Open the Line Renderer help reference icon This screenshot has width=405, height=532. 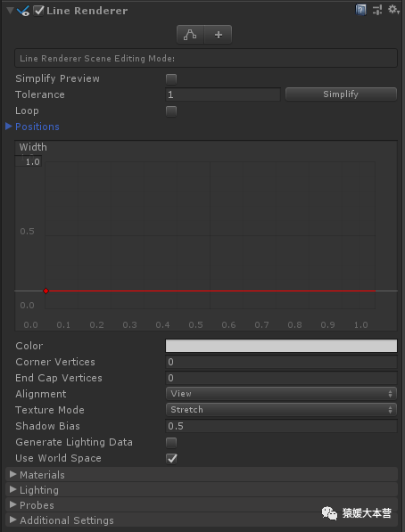[360, 10]
